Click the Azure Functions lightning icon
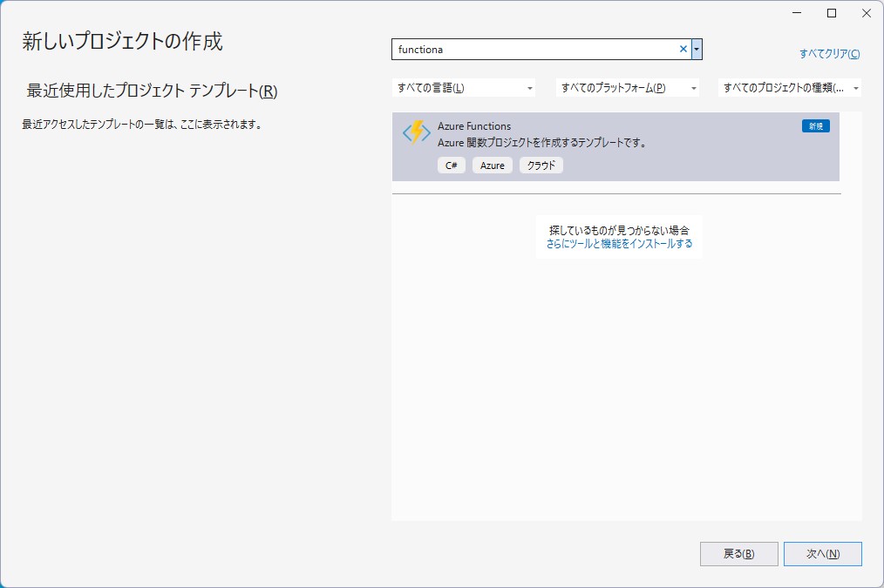 click(416, 133)
